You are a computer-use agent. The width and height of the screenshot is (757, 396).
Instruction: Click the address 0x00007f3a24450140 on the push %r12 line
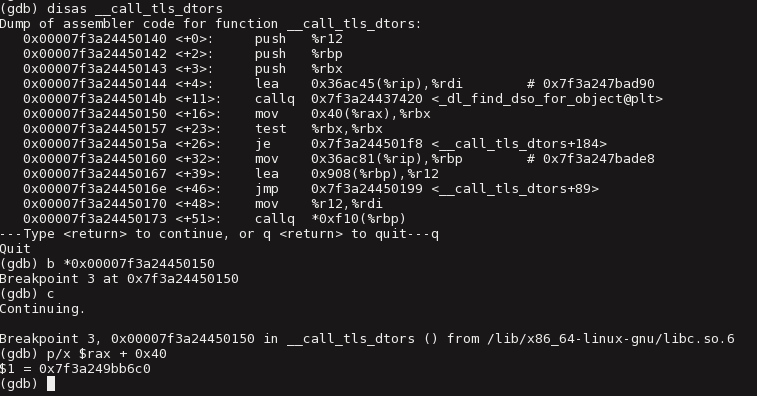pyautogui.click(x=95, y=39)
